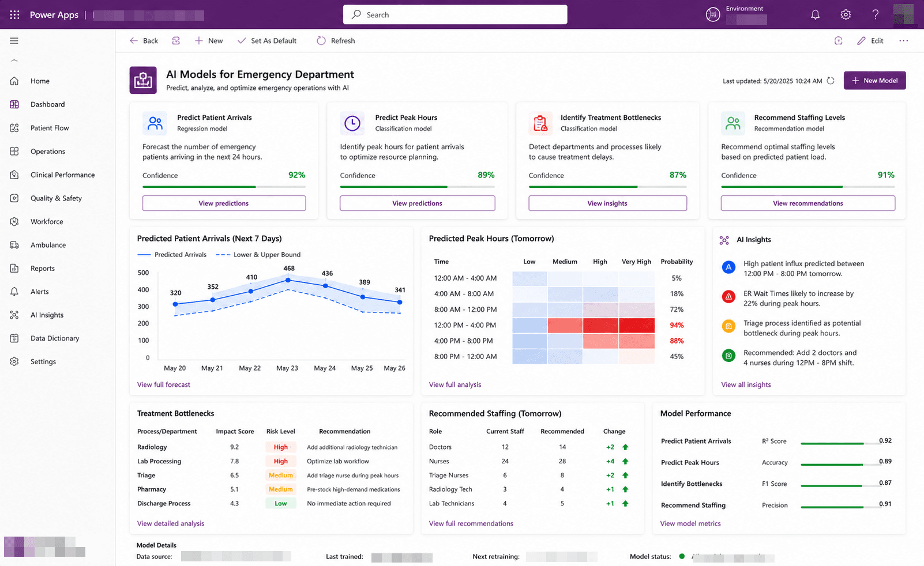
Task: Click the 89% confidence progress bar
Action: point(417,187)
